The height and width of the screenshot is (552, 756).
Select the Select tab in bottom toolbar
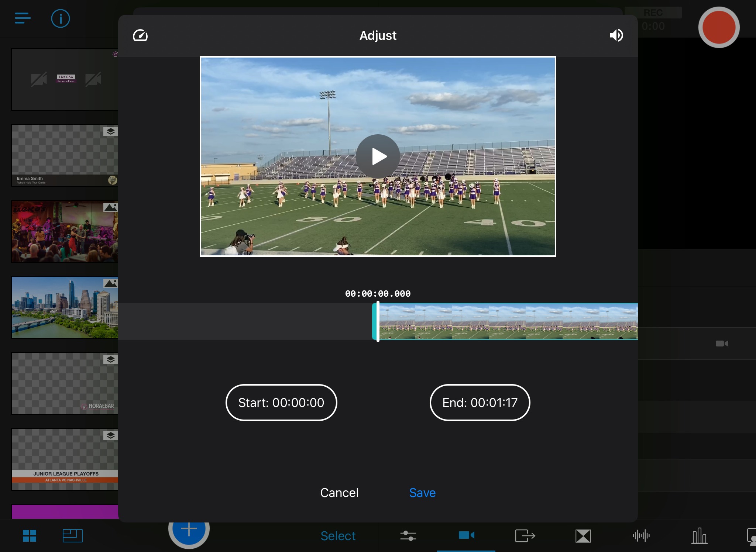(x=338, y=535)
